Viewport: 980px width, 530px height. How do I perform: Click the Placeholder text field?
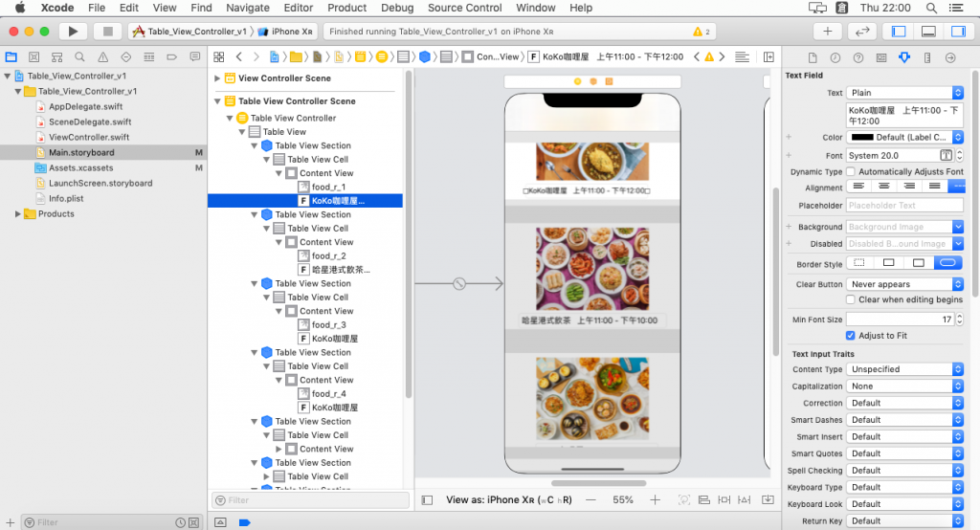(904, 205)
